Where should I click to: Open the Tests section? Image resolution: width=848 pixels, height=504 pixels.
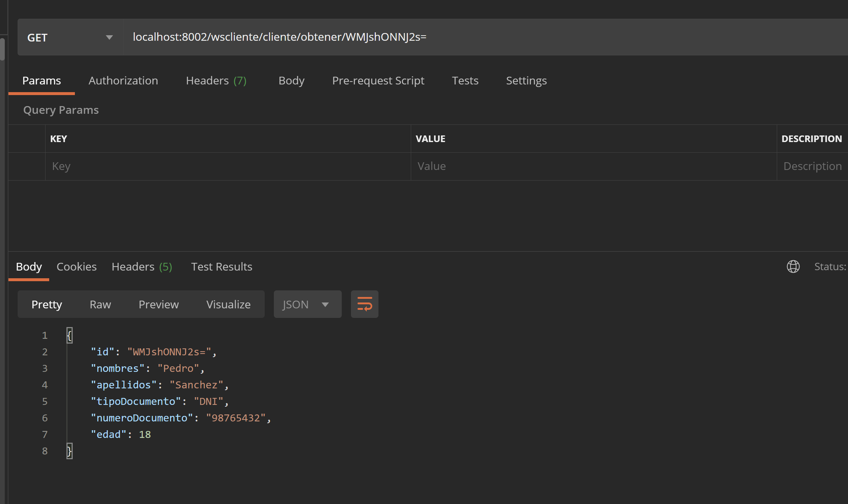click(465, 80)
